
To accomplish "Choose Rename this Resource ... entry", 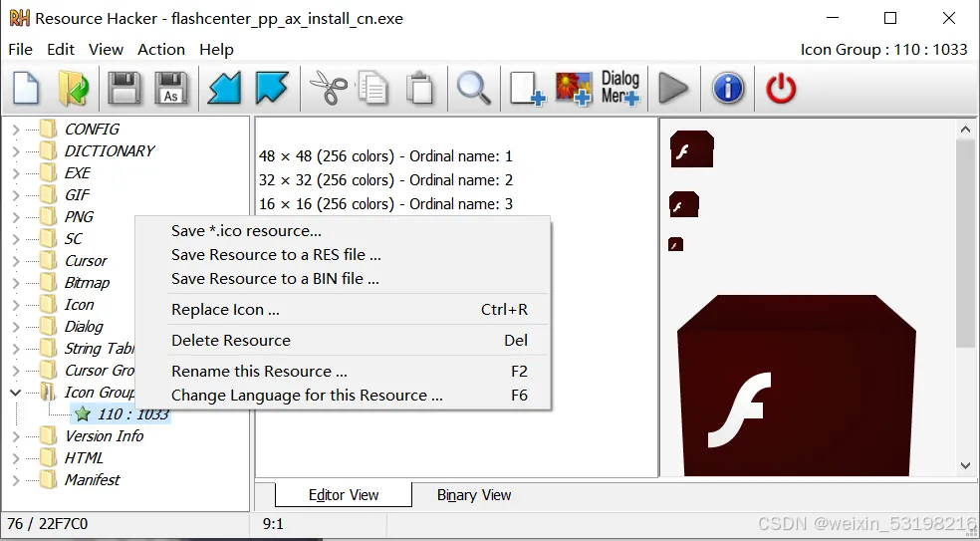I will (343, 371).
